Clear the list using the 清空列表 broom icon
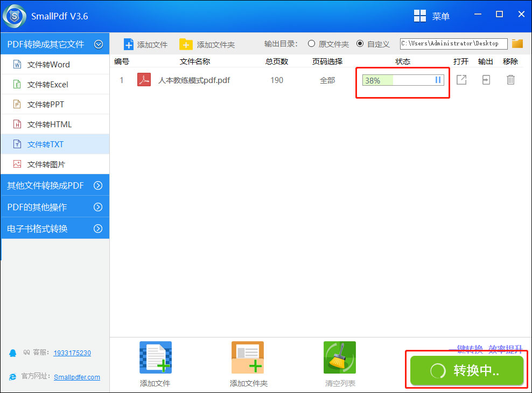The image size is (532, 393). [x=339, y=357]
